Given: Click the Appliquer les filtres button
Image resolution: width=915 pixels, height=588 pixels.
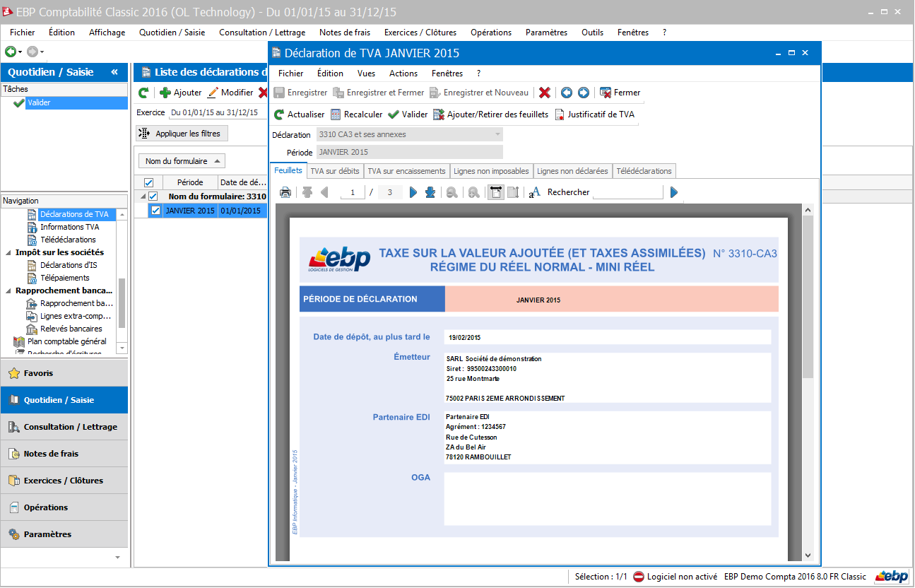Looking at the screenshot, I should pyautogui.click(x=182, y=134).
